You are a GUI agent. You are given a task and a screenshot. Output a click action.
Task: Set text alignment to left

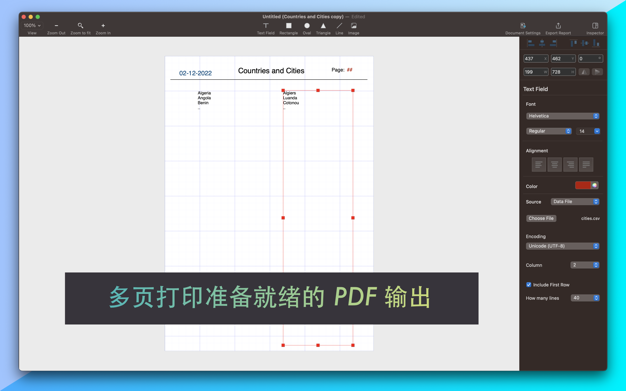point(539,165)
